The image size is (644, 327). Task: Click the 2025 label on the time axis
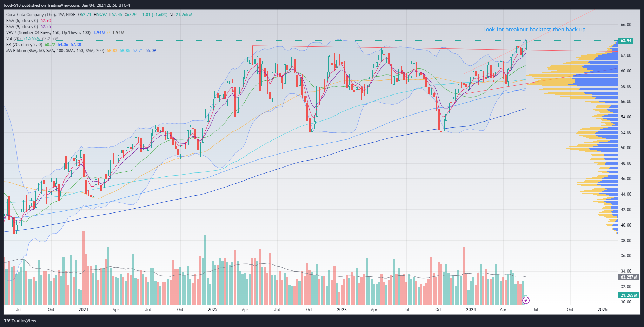tap(602, 310)
